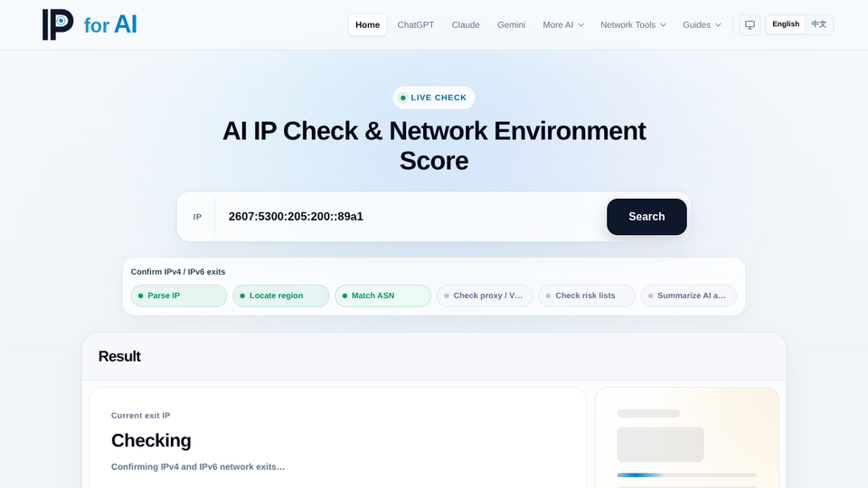Click the score loading progress bar
The height and width of the screenshot is (488, 868).
pyautogui.click(x=686, y=475)
